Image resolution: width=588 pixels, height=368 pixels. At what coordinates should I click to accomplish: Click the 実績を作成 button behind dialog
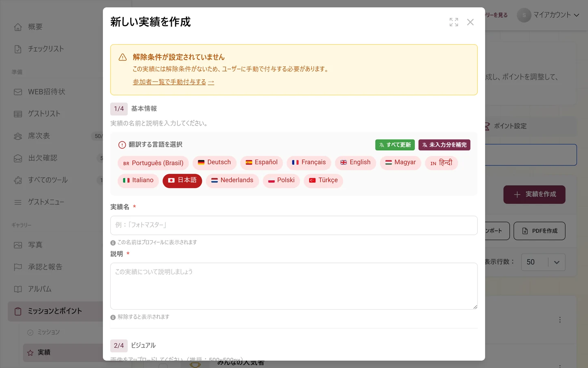[535, 195]
